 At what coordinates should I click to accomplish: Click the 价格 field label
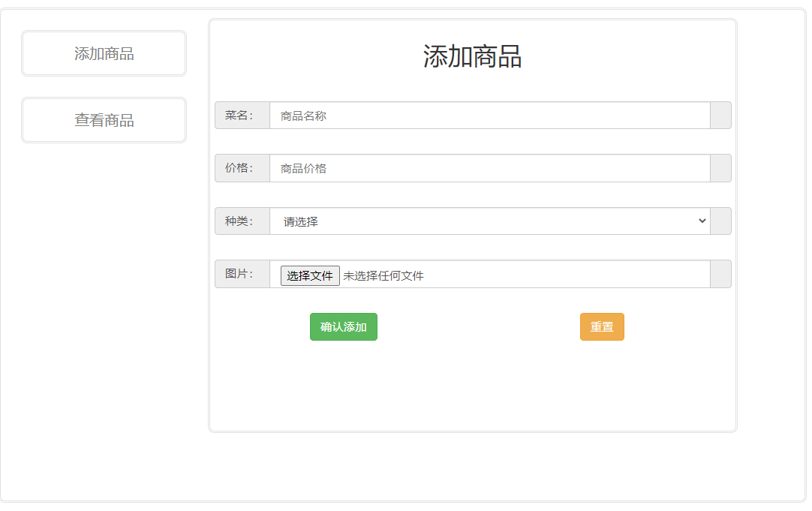point(242,168)
